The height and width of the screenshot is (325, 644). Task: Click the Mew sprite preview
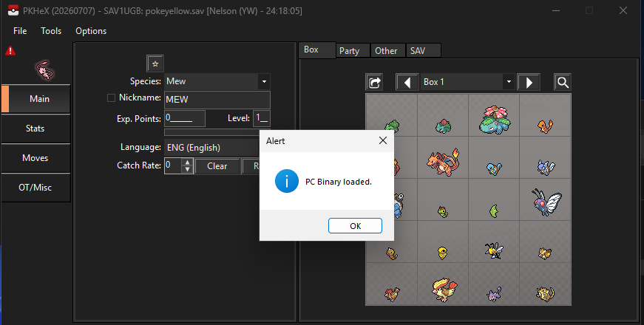tap(44, 69)
